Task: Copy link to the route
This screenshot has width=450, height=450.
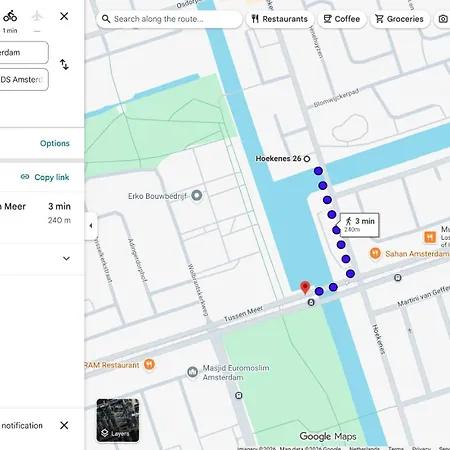Action: pyautogui.click(x=45, y=177)
